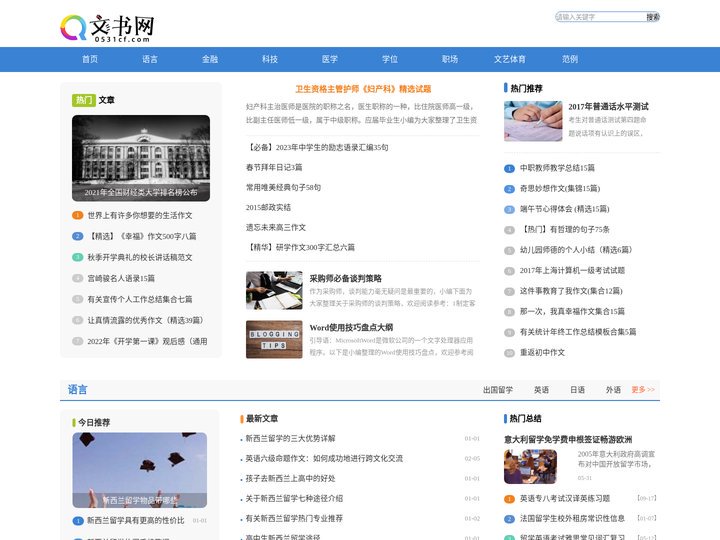Click the Blogging Tips thumbnail image
The image size is (720, 540).
point(274,339)
